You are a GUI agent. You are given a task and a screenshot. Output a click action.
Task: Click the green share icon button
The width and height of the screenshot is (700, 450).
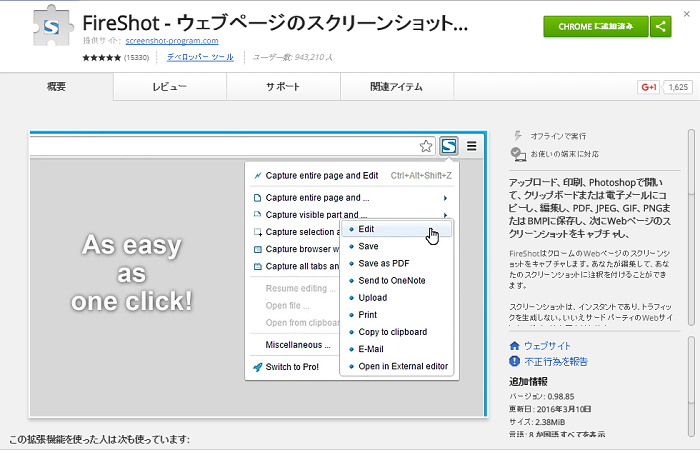click(x=661, y=26)
